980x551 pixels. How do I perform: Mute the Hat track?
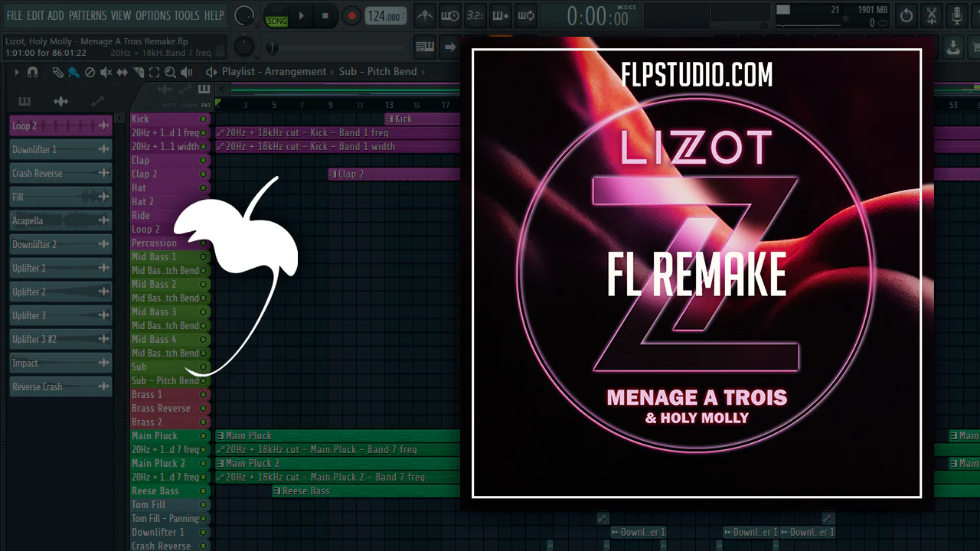click(x=204, y=188)
